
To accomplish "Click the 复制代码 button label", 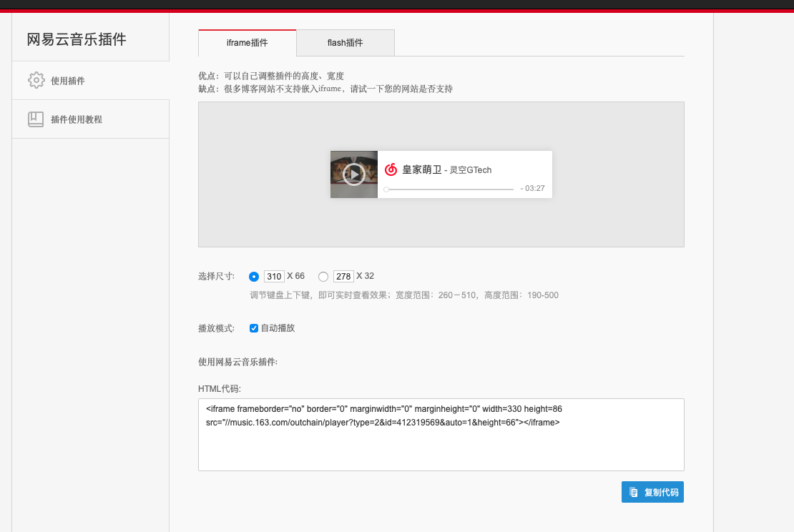I will coord(662,493).
